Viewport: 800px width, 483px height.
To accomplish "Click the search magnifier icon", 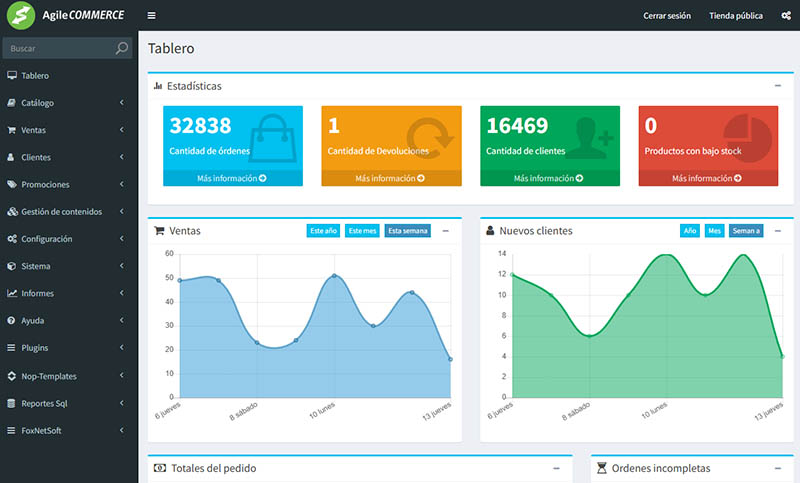I will tap(121, 48).
